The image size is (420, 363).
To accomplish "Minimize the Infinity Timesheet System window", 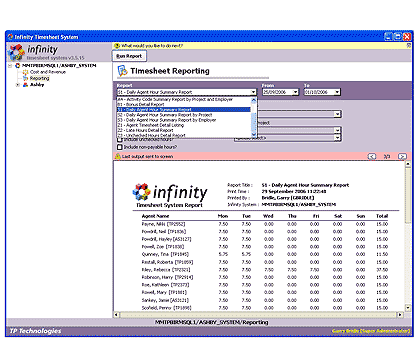I will click(388, 37).
